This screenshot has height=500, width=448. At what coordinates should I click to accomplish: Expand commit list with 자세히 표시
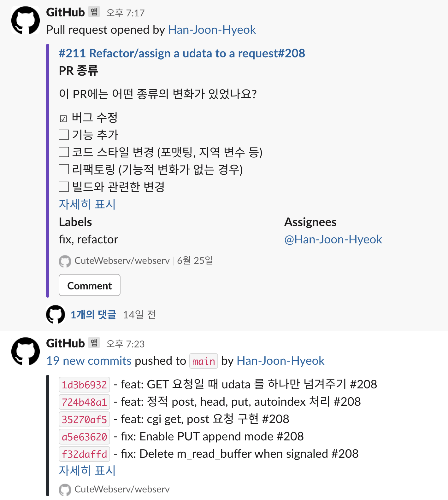[x=87, y=471]
